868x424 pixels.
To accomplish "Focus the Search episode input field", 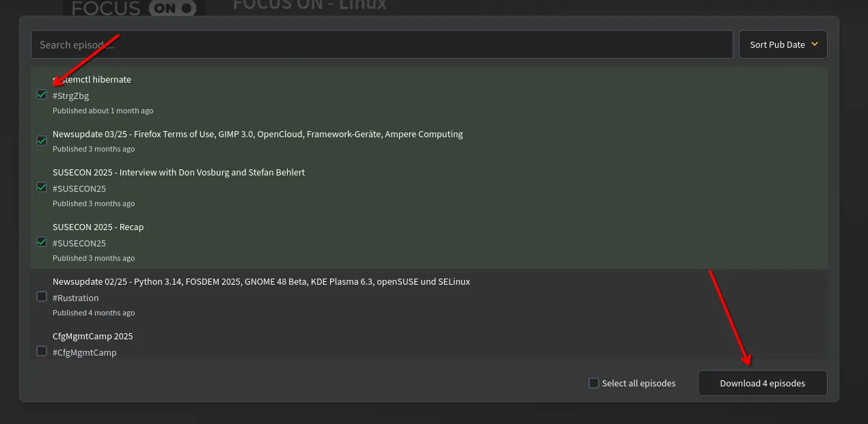I will coord(381,44).
